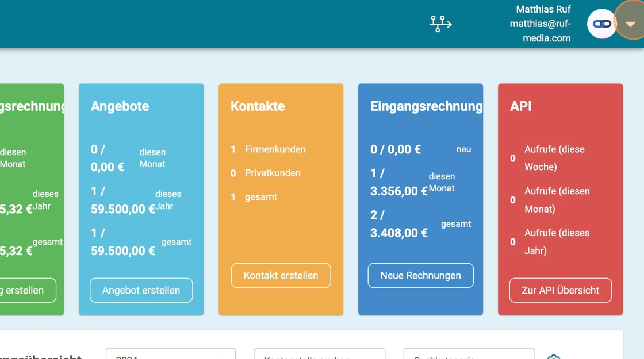Click the 2024 year field
Screen dimensions: 644x359
coord(171,354)
